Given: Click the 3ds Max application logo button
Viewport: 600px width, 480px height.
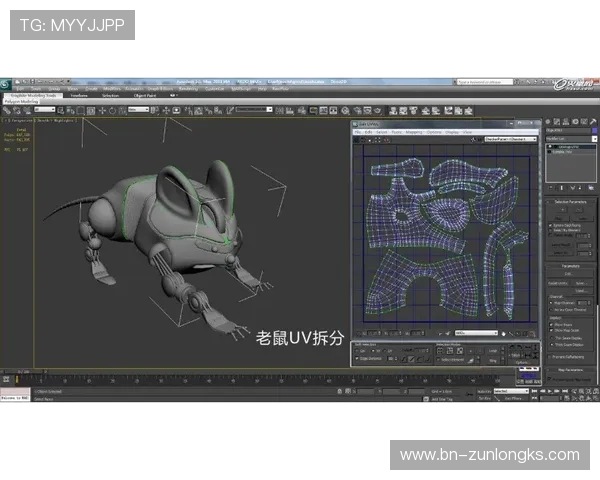Looking at the screenshot, I should [x=6, y=82].
